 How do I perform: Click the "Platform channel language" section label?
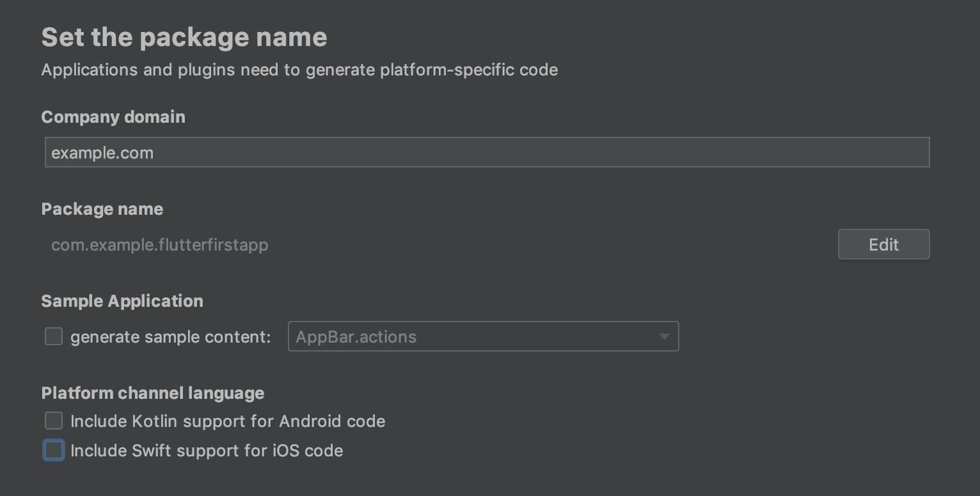pos(153,393)
